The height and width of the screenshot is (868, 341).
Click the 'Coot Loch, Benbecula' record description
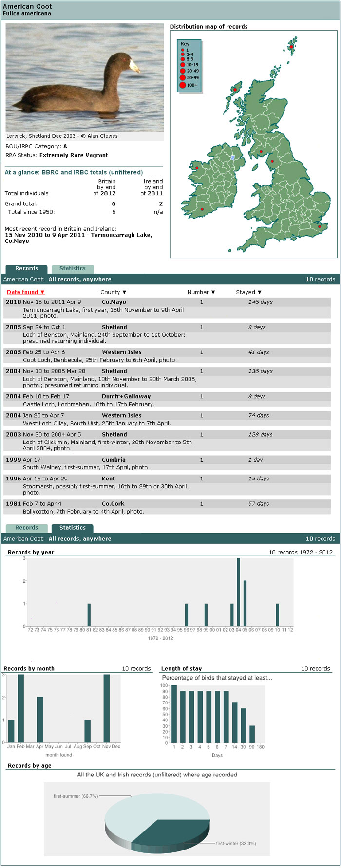[100, 360]
